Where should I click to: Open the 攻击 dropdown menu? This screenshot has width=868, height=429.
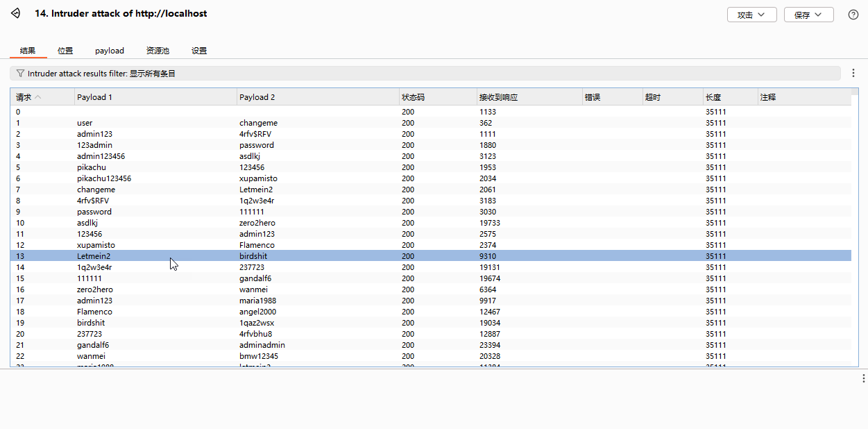751,15
